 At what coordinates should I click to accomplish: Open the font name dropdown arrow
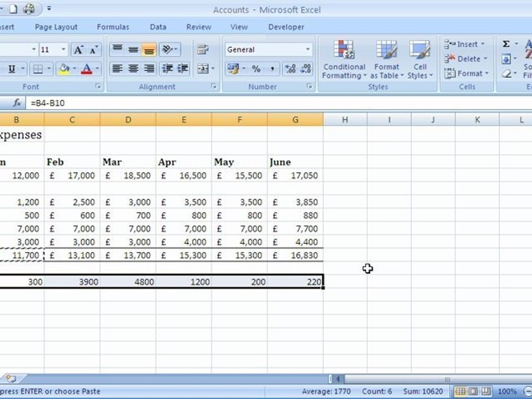click(x=34, y=50)
